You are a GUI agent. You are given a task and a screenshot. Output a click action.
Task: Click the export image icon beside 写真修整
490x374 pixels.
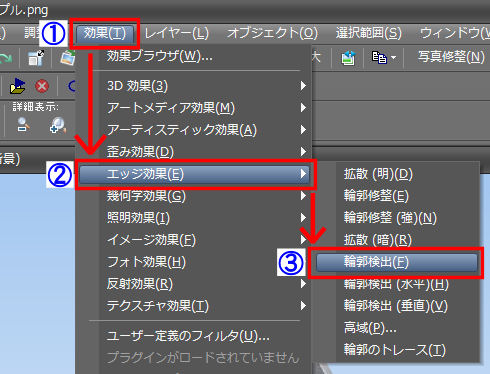pos(348,58)
